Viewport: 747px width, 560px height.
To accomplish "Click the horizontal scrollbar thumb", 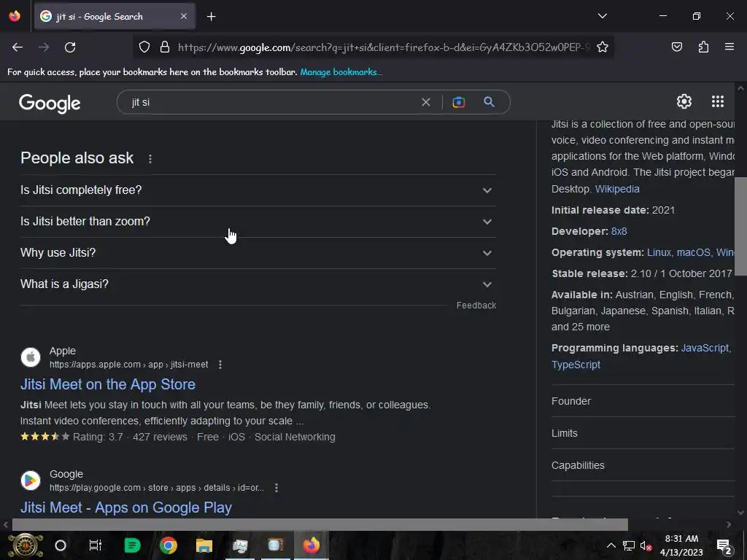I will (320, 524).
